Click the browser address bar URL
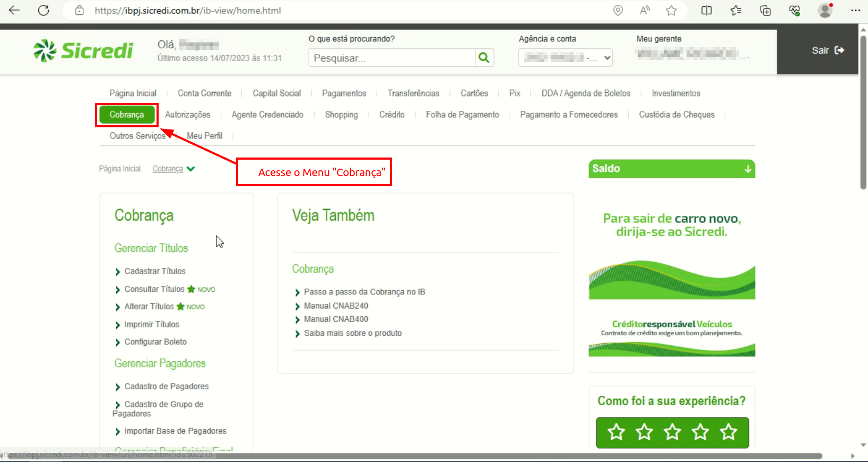Viewport: 868px width, 462px height. pos(188,10)
